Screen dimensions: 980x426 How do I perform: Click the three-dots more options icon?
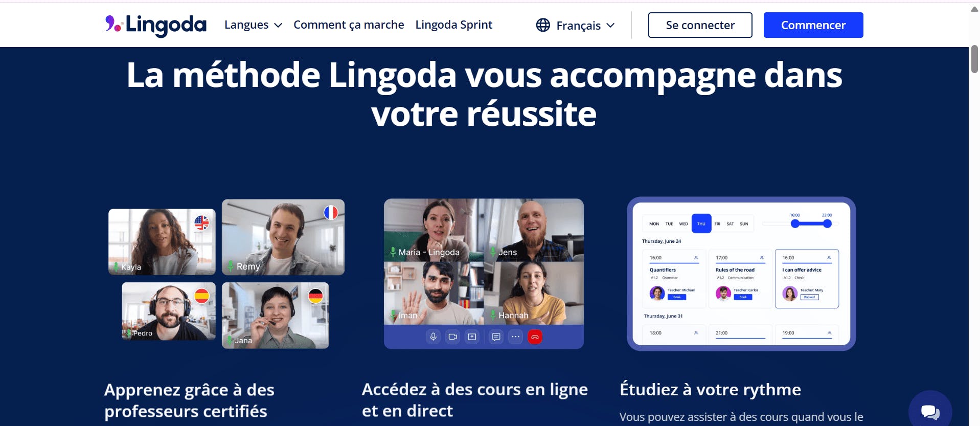pos(515,337)
